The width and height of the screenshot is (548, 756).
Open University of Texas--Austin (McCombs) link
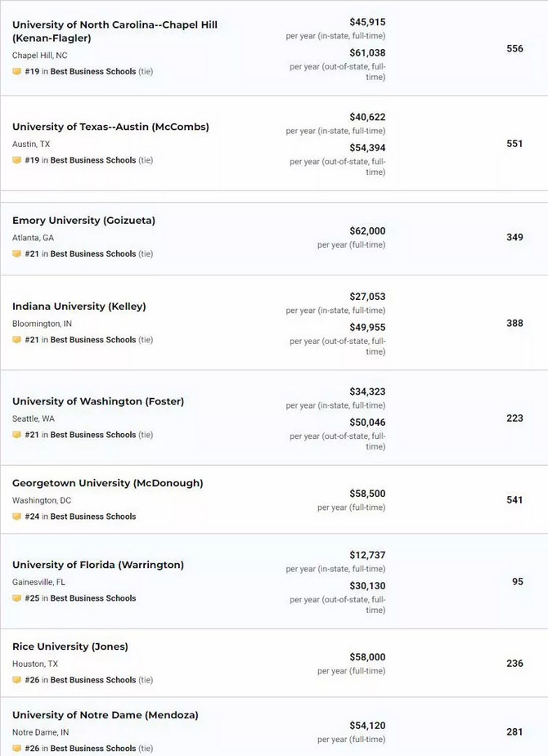[110, 127]
